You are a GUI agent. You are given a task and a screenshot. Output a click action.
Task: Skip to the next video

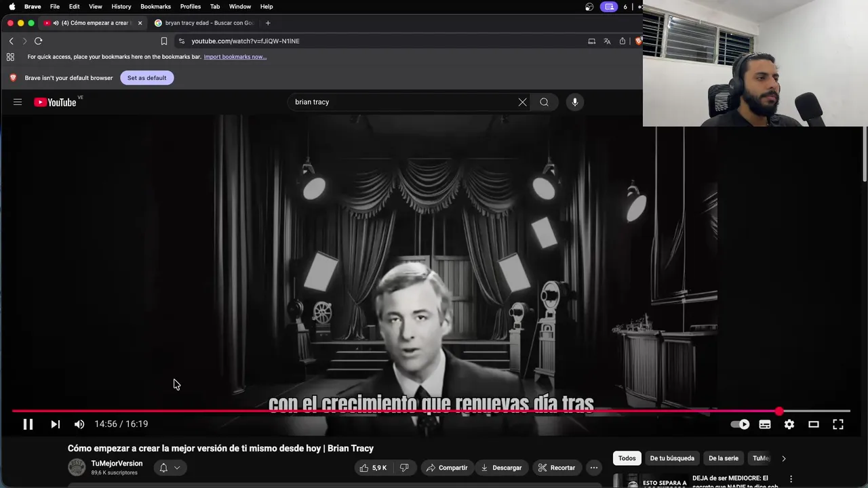[56, 424]
